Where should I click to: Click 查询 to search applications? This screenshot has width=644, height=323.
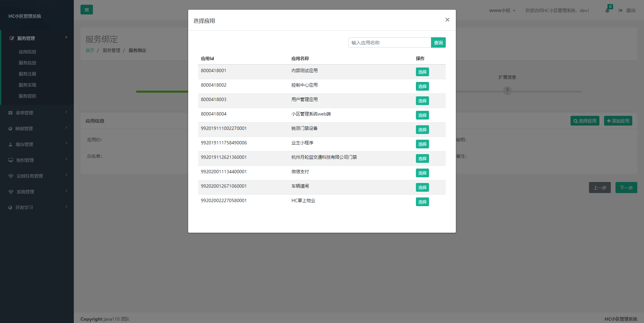coord(438,43)
